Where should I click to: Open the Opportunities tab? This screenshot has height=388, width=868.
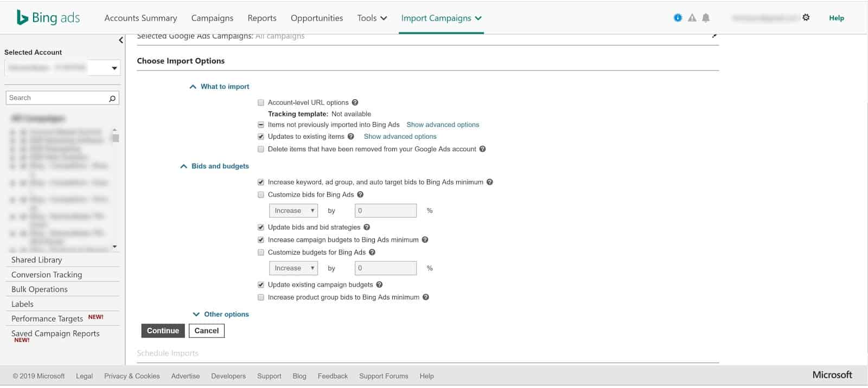pyautogui.click(x=317, y=18)
